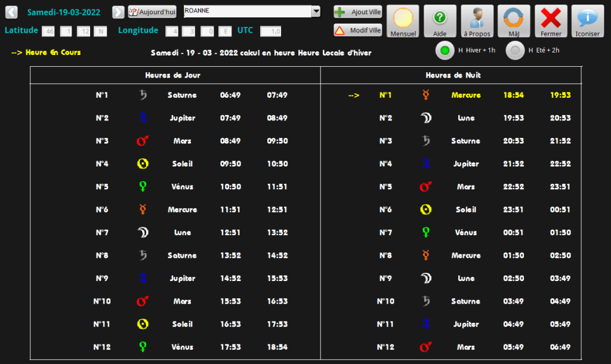The width and height of the screenshot is (611, 364).
Task: Click the Ajout Ville button
Action: [358, 12]
